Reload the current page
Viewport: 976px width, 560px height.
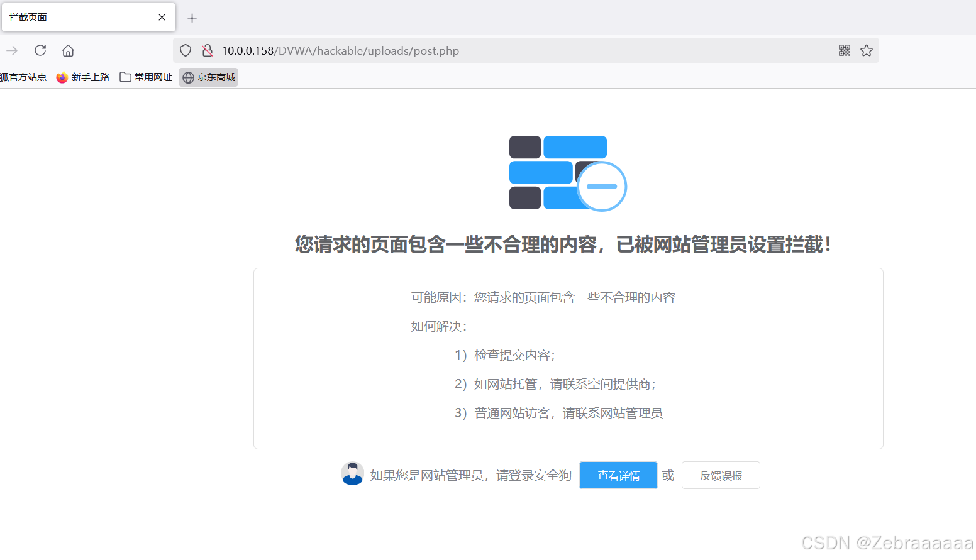coord(40,50)
